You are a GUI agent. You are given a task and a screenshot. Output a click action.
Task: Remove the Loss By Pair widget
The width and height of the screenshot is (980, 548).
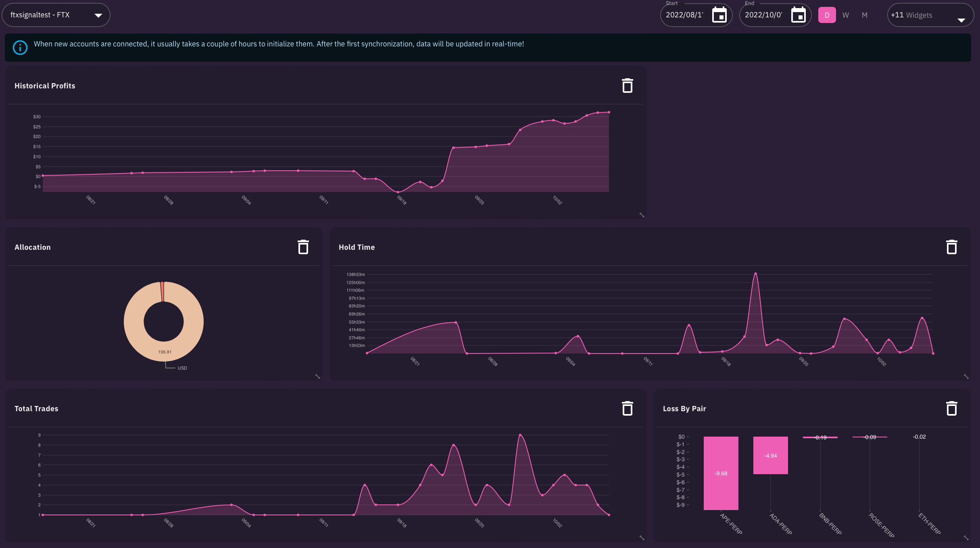tap(951, 409)
